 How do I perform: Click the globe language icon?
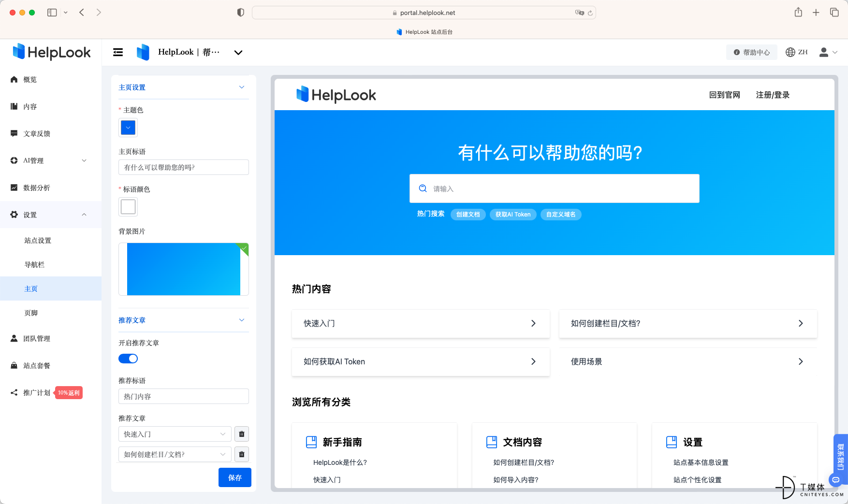tap(790, 52)
